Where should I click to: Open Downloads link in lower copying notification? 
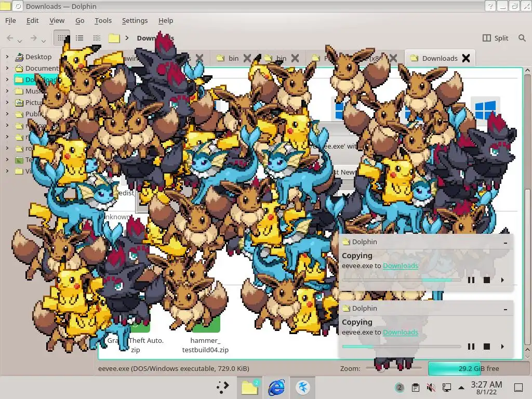click(401, 332)
